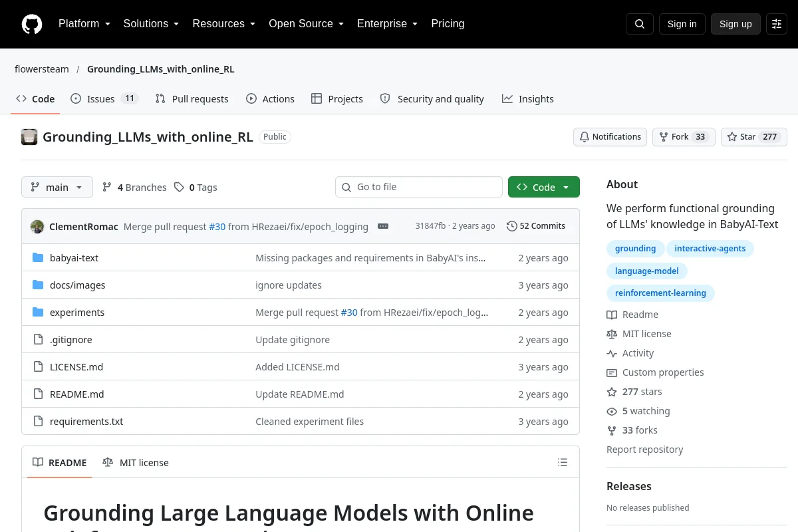This screenshot has height=532, width=798.
Task: Star the repository
Action: pyautogui.click(x=754, y=137)
